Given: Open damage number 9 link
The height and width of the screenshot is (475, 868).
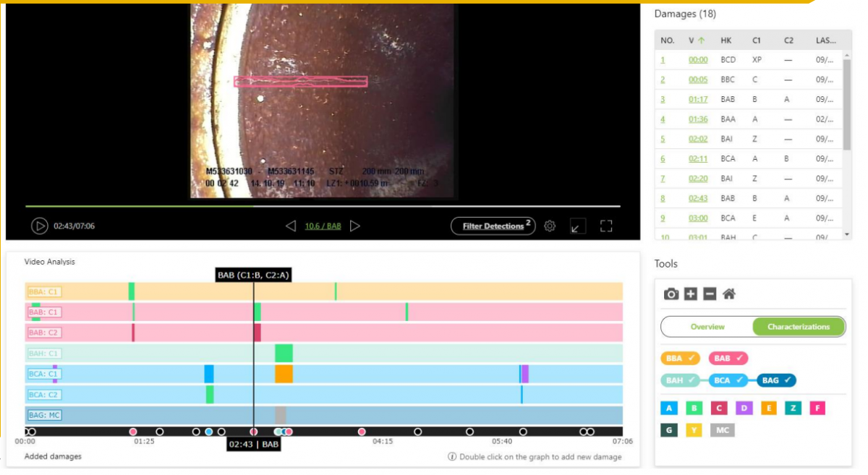Looking at the screenshot, I should (x=663, y=218).
